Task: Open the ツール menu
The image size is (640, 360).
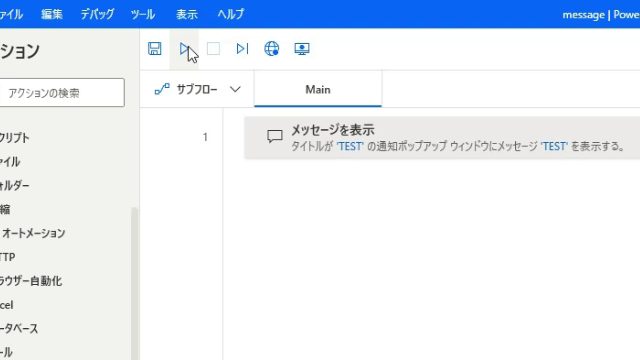Action: [143, 14]
